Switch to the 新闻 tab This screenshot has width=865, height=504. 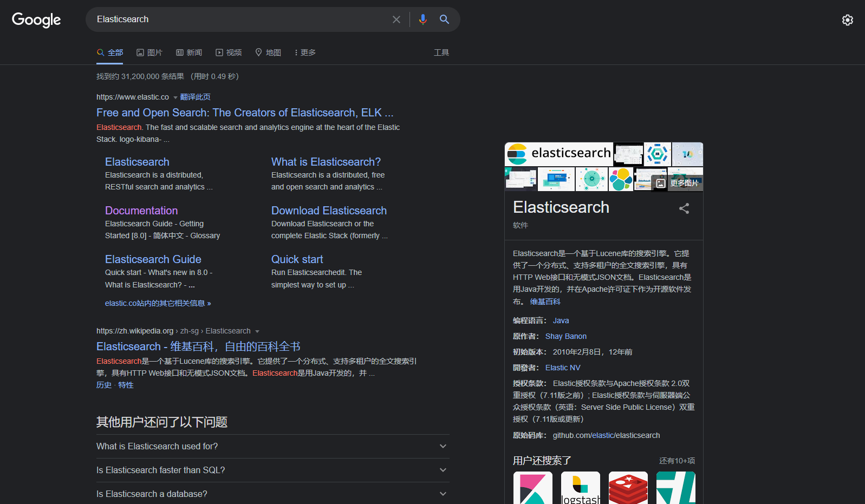[189, 53]
